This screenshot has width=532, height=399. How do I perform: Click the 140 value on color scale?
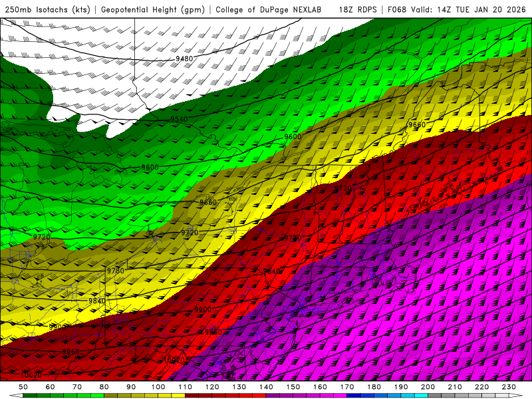[266, 387]
